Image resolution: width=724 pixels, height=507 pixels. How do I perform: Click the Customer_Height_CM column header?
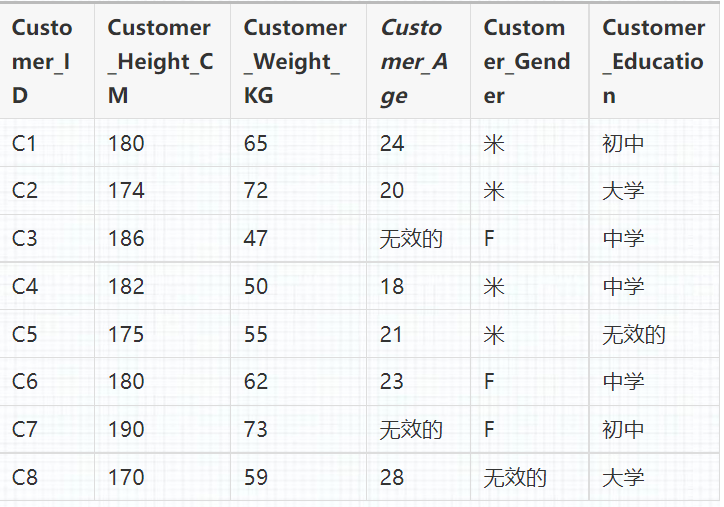[160, 62]
